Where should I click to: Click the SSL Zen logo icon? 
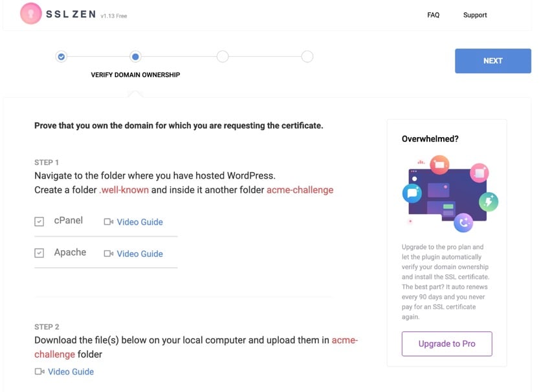point(31,14)
